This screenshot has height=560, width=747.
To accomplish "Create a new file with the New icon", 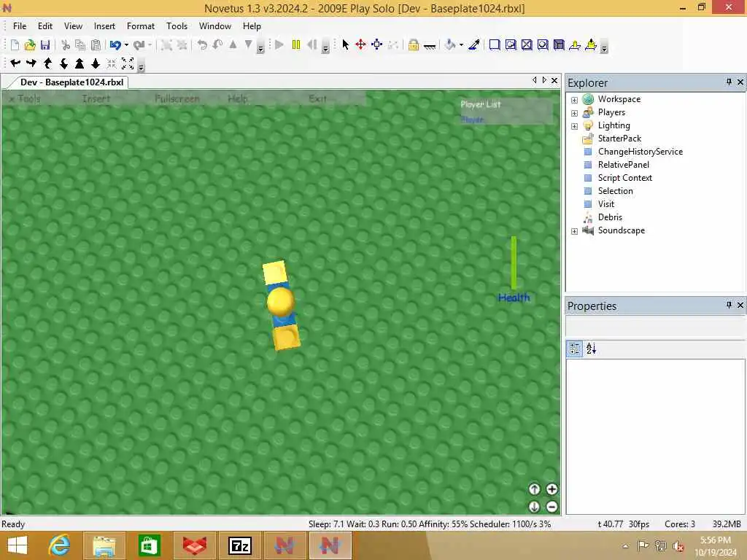I will 15,44.
